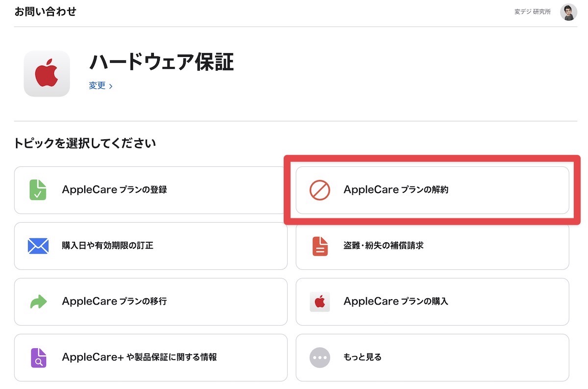Image resolution: width=588 pixels, height=389 pixels.
Task: Click the red document icon for 盗難・紛失の補償請求
Action: pos(320,246)
